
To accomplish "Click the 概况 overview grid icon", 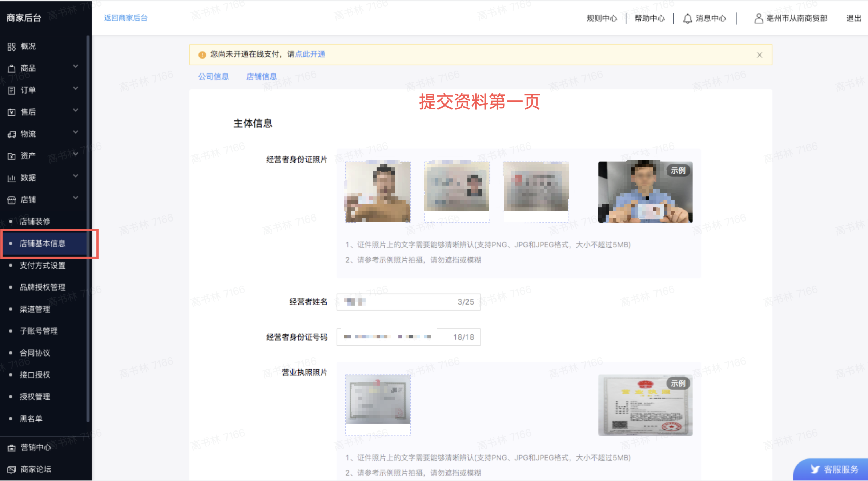I will tap(11, 47).
